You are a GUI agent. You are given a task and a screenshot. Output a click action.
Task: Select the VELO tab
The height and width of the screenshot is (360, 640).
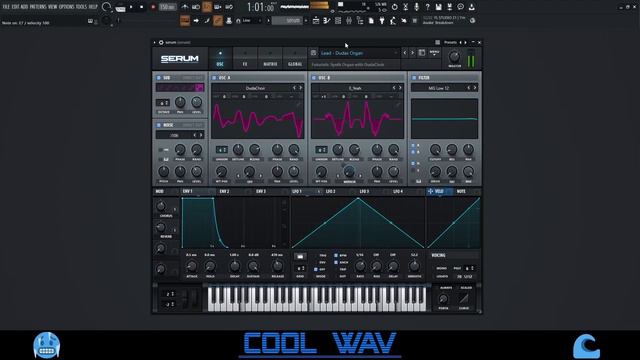tap(439, 191)
